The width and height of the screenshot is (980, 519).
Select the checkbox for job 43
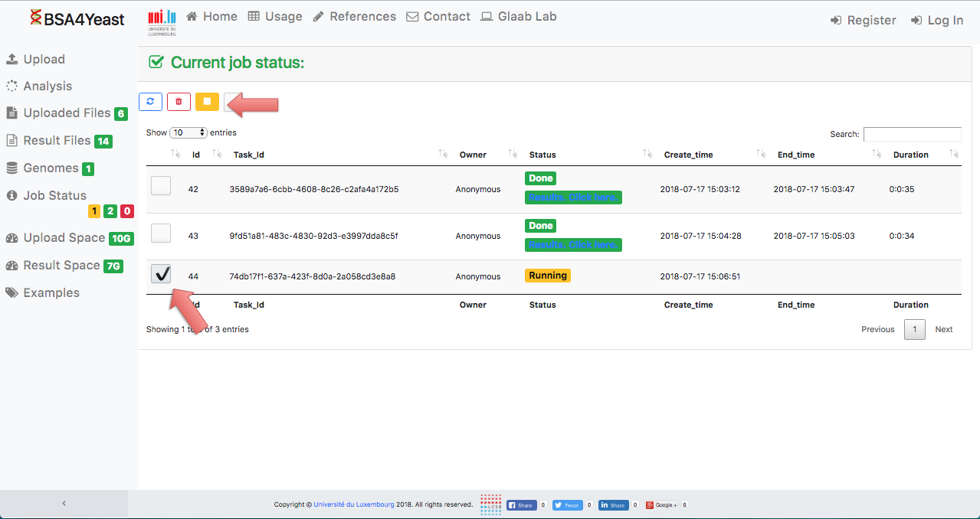(x=161, y=233)
